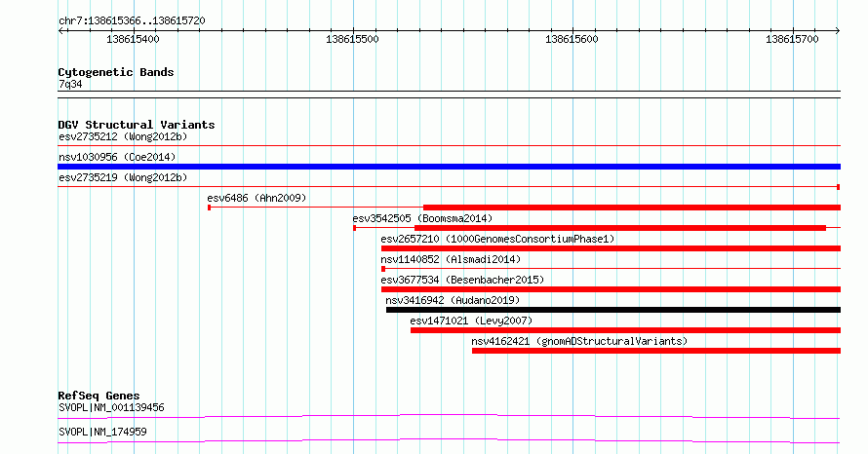Click the DGV Structural Variants track heading
The width and height of the screenshot is (868, 454).
coord(137,125)
